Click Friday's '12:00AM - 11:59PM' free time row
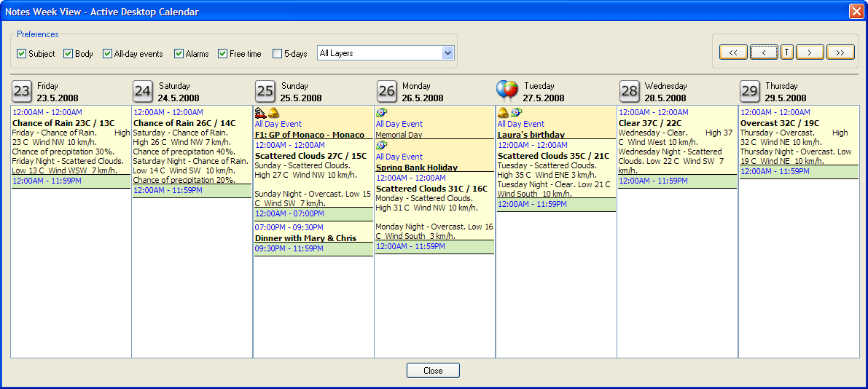The height and width of the screenshot is (389, 868). click(x=71, y=181)
